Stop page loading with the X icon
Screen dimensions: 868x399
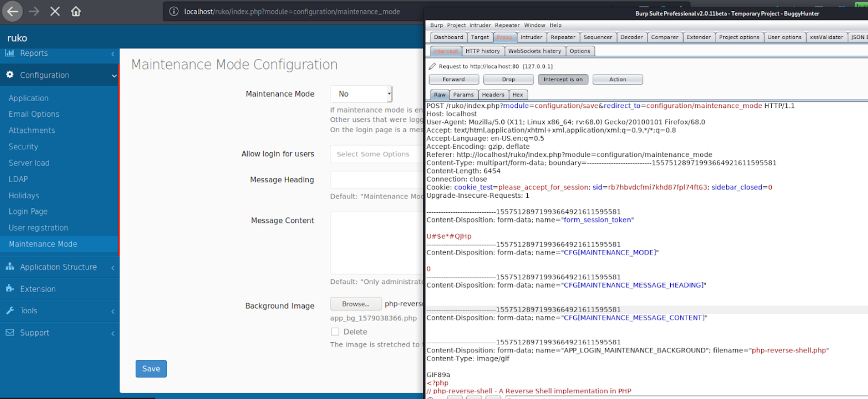(x=55, y=11)
